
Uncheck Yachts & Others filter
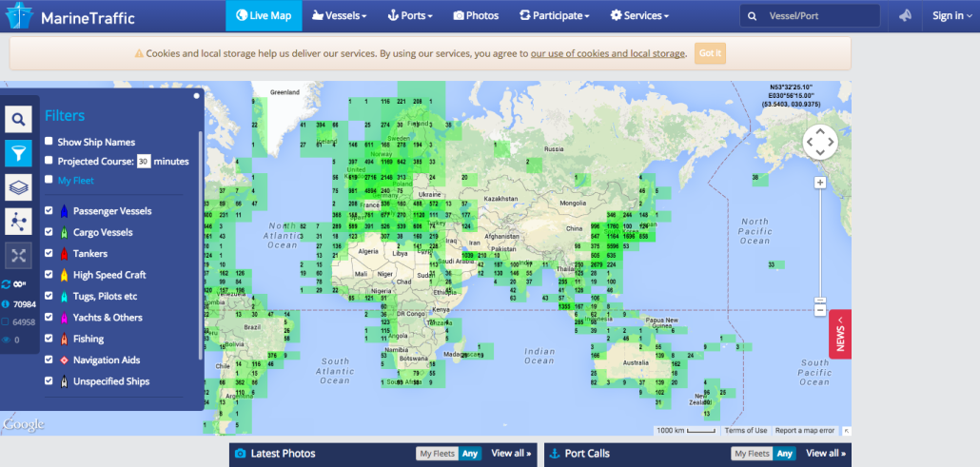(x=49, y=317)
